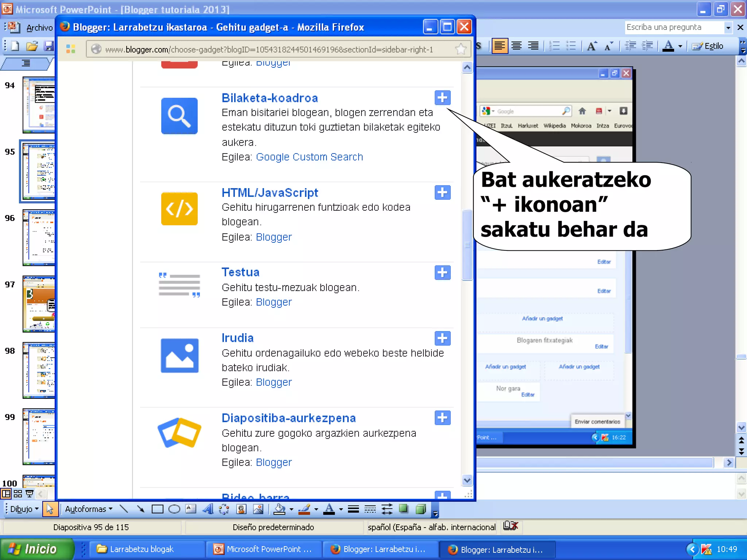Select the Rectangle drawing tool
This screenshot has width=747, height=560.
[x=157, y=509]
